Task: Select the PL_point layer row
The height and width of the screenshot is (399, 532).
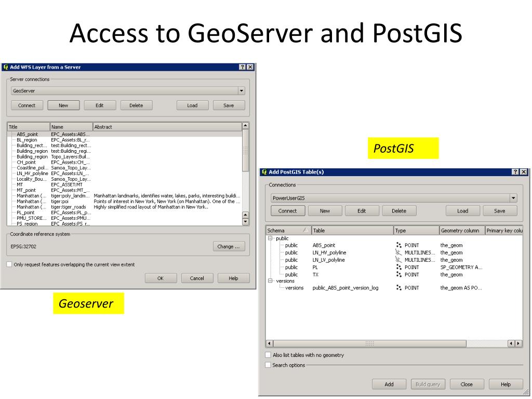Action: 125,212
